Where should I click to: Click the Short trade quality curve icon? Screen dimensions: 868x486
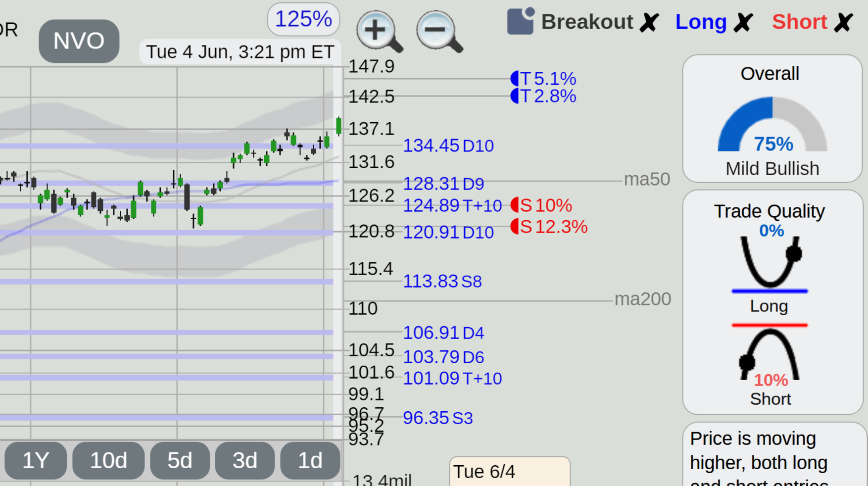coord(770,352)
